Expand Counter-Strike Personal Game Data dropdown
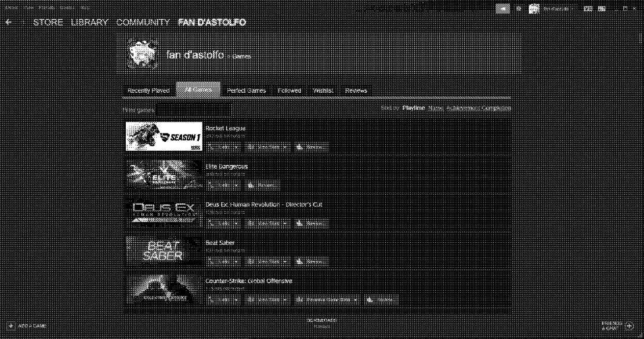Screen dimensions: 644x339 pos(327,300)
